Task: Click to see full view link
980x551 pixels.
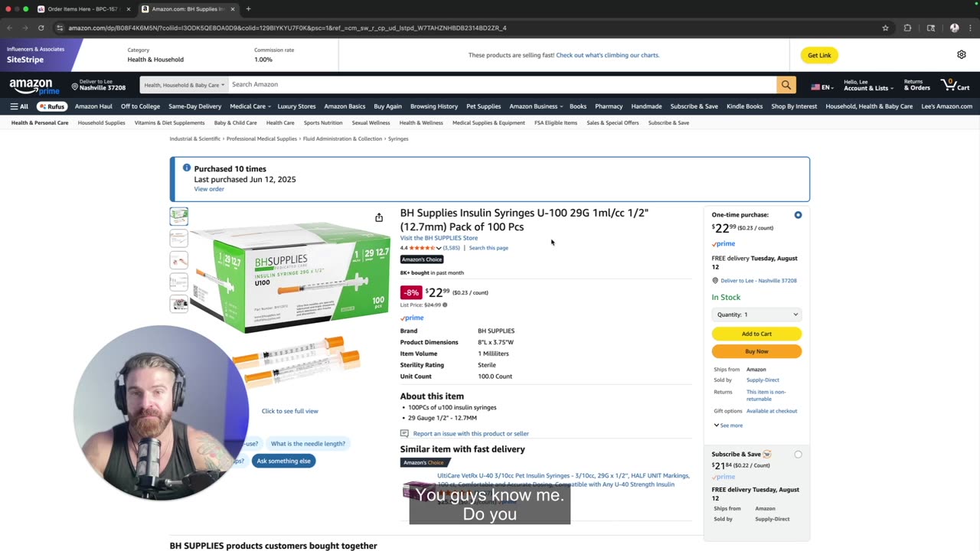Action: 289,411
